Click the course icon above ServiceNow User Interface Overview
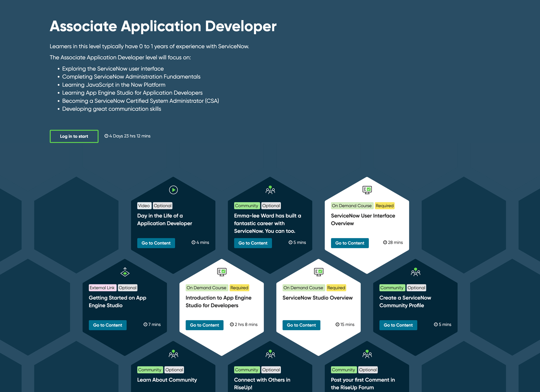 (367, 190)
